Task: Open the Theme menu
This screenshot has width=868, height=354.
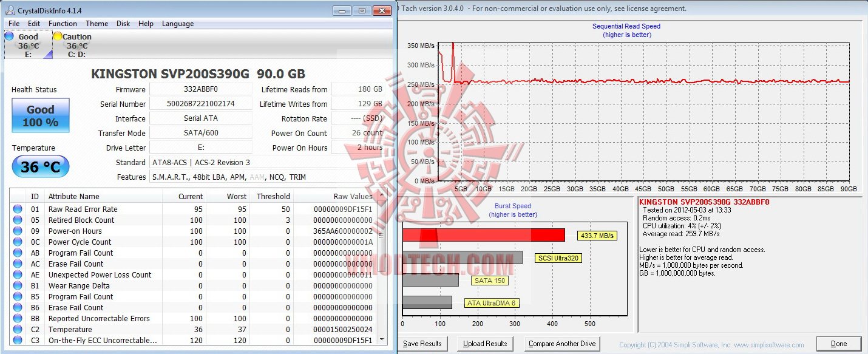Action: click(x=97, y=24)
